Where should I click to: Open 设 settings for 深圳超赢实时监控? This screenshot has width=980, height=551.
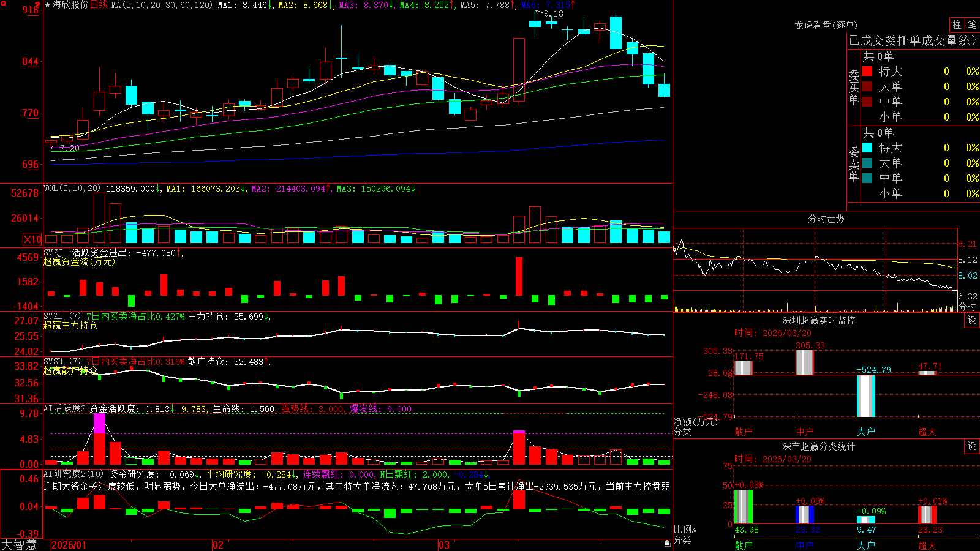click(972, 320)
